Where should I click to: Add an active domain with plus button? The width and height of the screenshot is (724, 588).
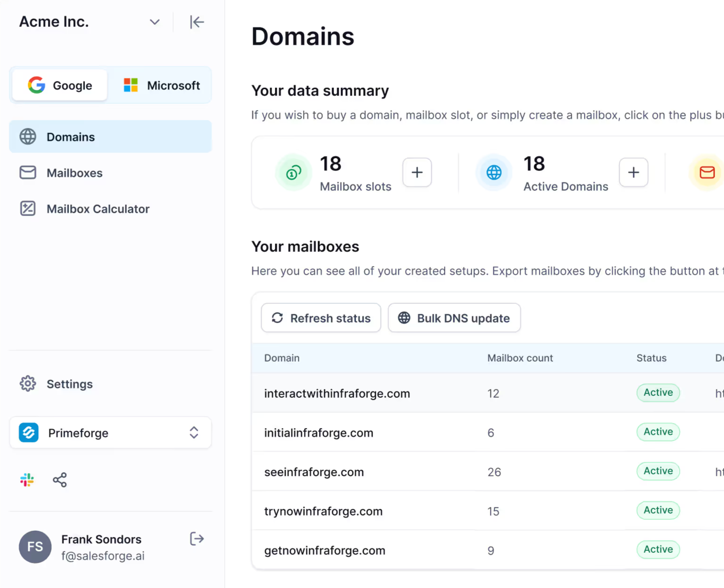(x=634, y=172)
